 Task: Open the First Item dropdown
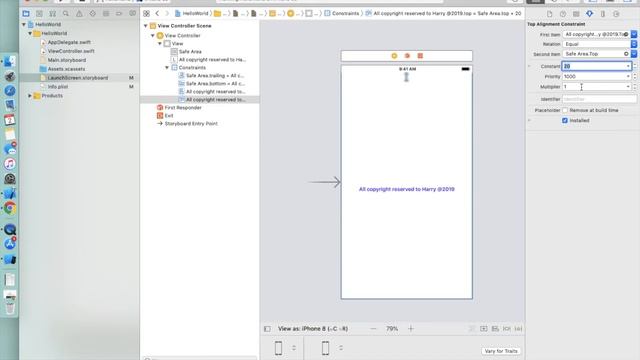point(634,34)
